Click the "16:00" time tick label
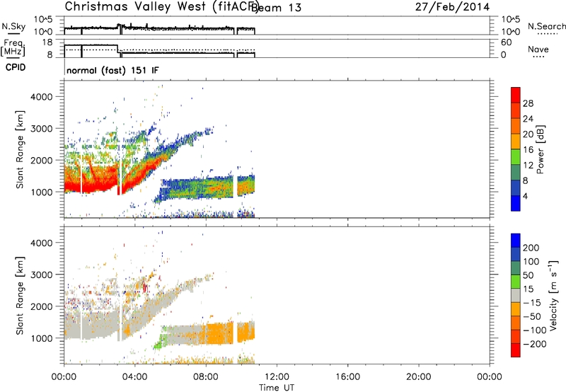 tap(347, 377)
